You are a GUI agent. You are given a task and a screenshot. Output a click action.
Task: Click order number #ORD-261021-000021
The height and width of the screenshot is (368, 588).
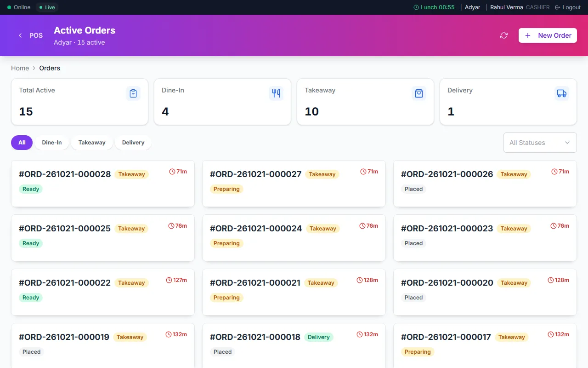(x=255, y=283)
